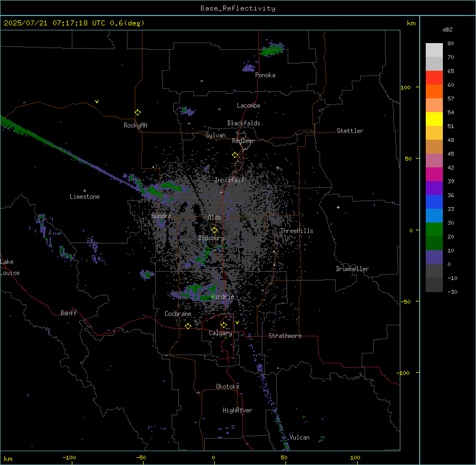Click the Sundre label
Image resolution: width=476 pixels, height=465 pixels.
161,216
